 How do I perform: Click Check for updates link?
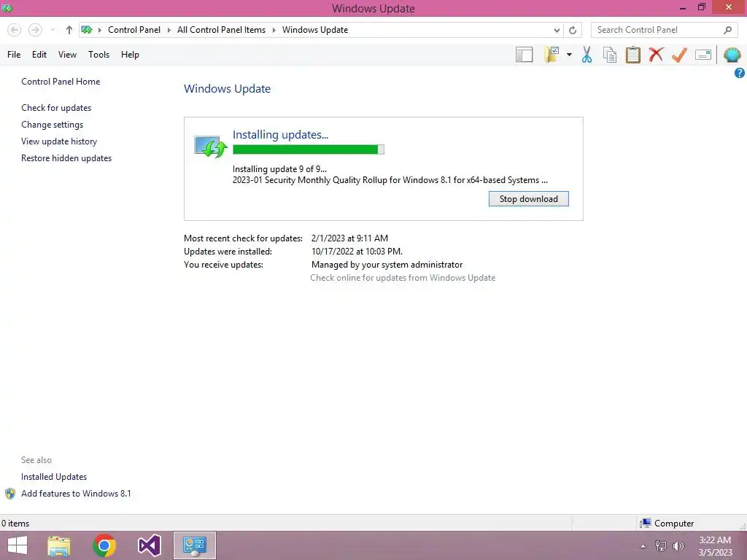(x=56, y=108)
